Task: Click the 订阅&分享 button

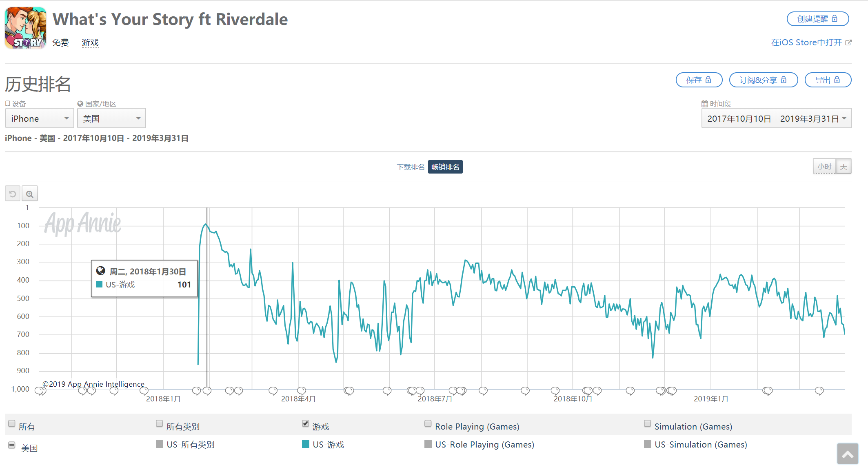Action: click(764, 80)
